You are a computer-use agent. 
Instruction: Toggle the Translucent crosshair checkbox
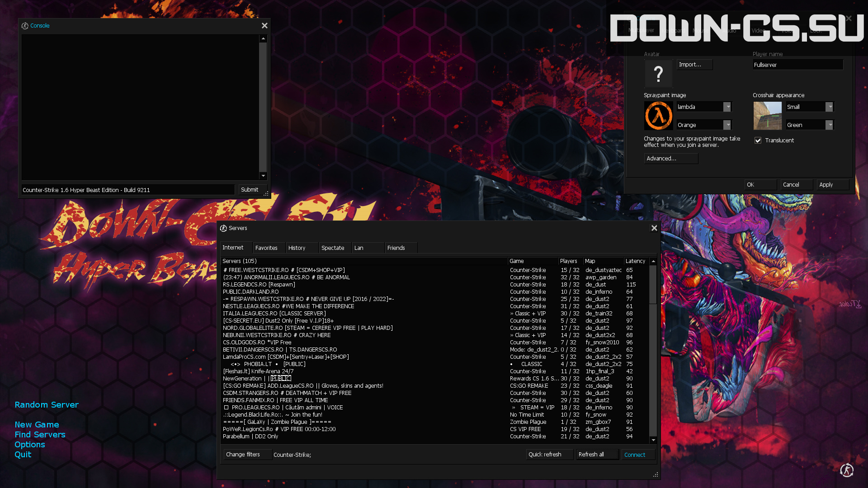click(x=758, y=141)
